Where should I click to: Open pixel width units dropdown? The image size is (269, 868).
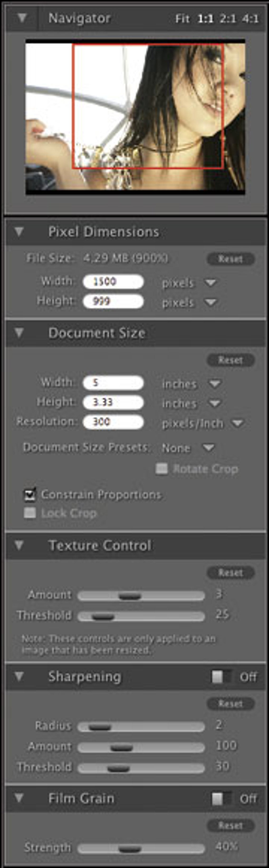211,282
